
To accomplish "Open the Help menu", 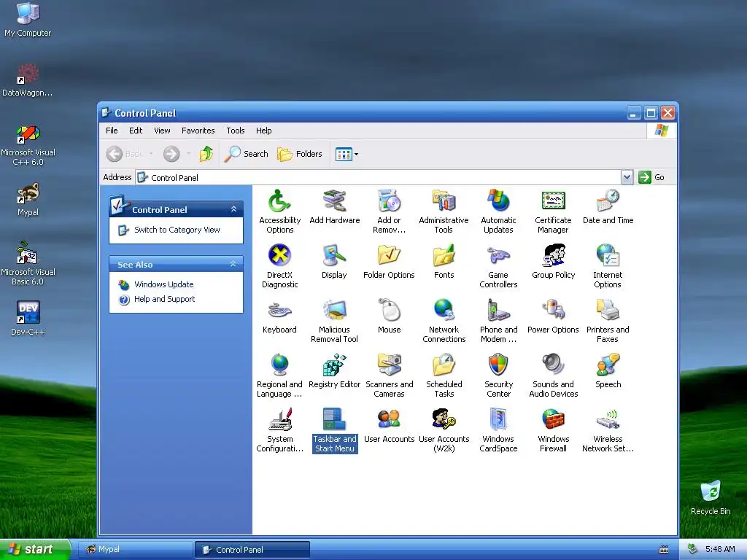I will pos(263,131).
